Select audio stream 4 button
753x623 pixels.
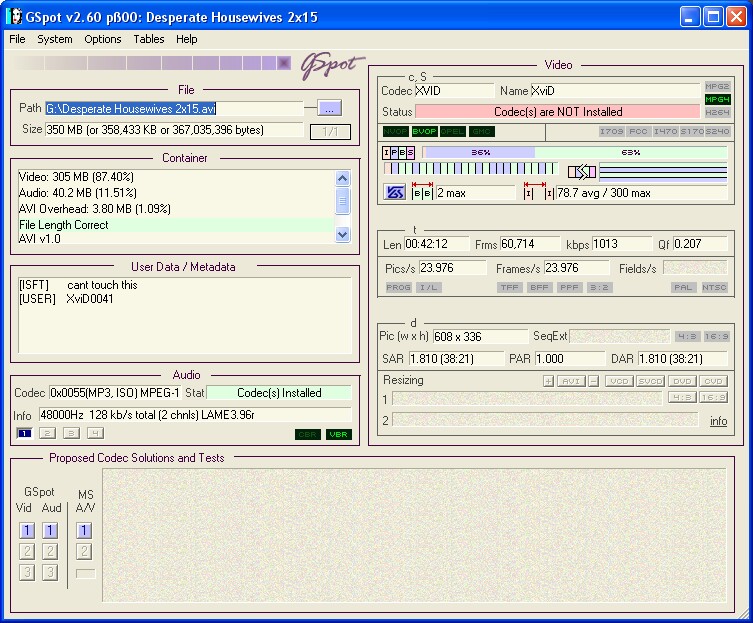click(x=95, y=433)
